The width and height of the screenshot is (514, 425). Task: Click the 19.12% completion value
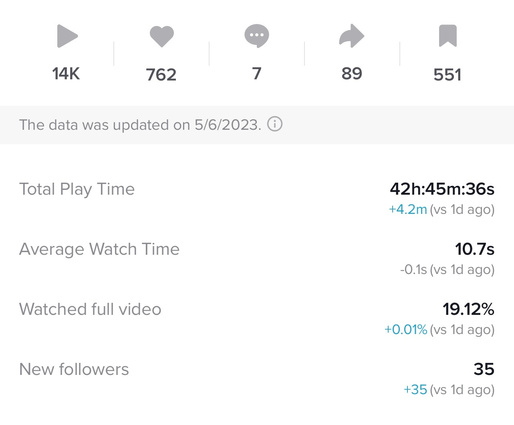pyautogui.click(x=468, y=309)
